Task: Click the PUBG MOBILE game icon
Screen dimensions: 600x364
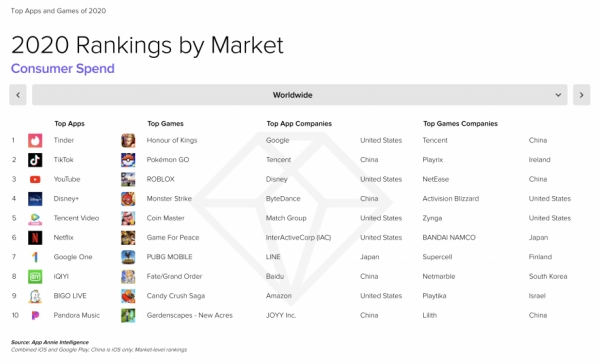Action: pyautogui.click(x=128, y=257)
